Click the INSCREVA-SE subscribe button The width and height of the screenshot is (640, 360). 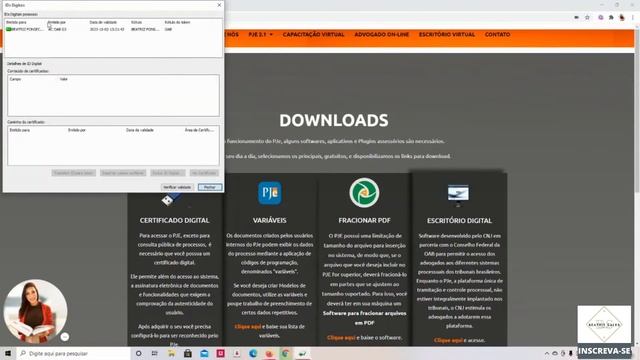[x=604, y=351]
